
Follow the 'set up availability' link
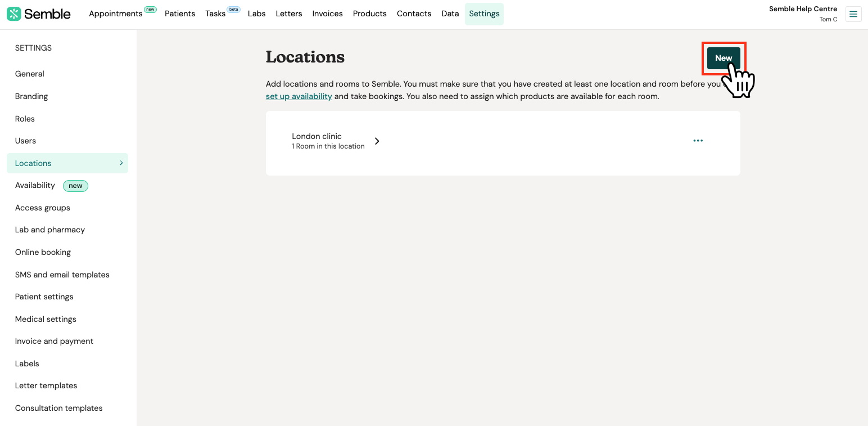(x=299, y=96)
